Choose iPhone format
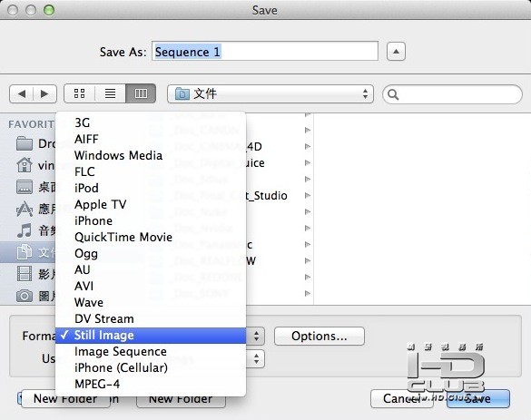531x420 pixels. pos(151,220)
